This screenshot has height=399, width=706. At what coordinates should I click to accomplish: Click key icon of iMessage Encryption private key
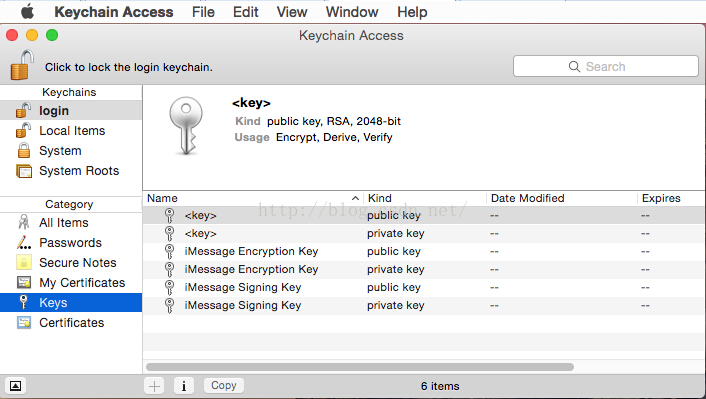coord(169,270)
